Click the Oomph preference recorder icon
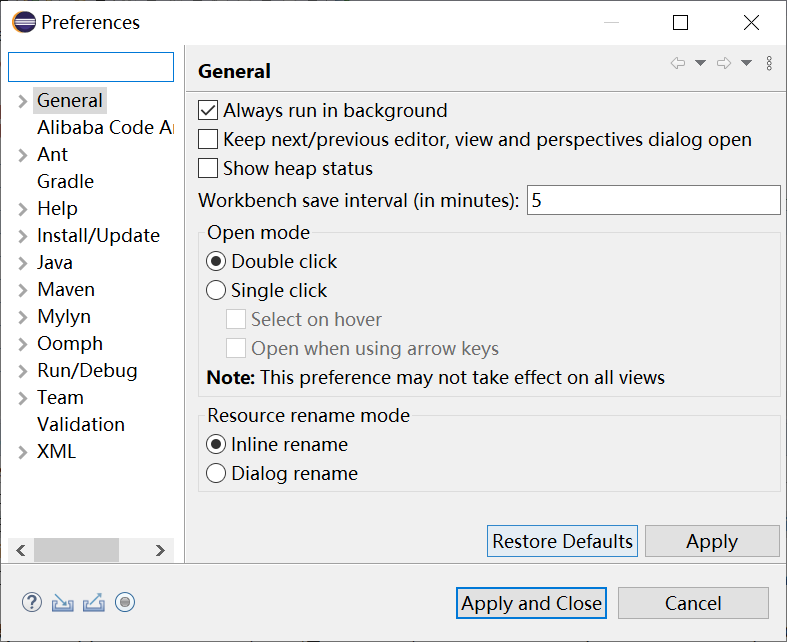This screenshot has width=787, height=642. coord(125,602)
